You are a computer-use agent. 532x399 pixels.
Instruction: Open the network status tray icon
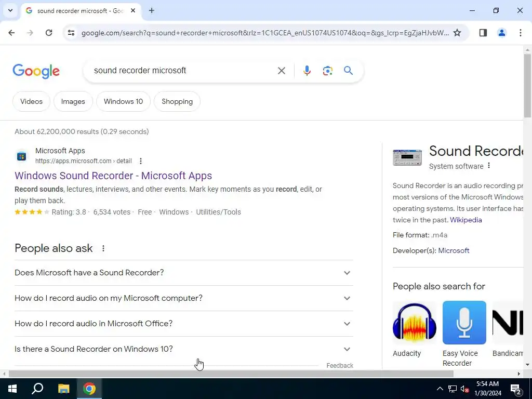(453, 389)
